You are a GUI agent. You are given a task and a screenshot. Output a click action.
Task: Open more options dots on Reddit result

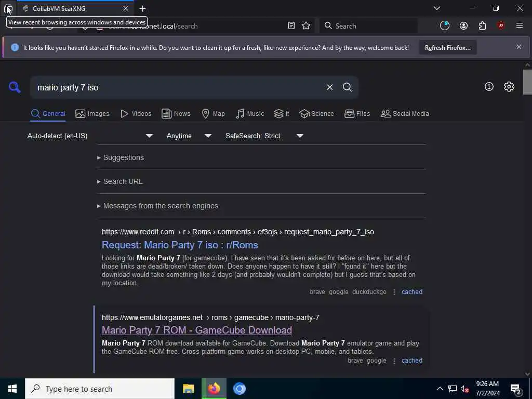[x=394, y=292]
